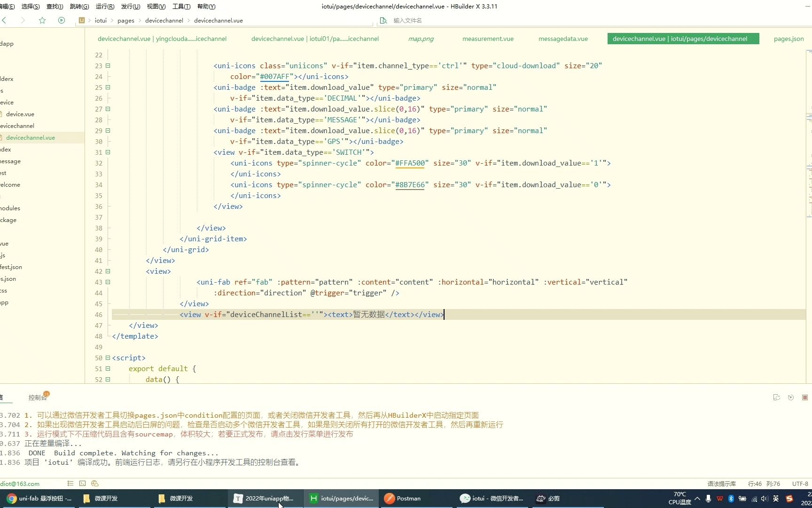This screenshot has width=812, height=508.
Task: Collapse export default fold at line 51
Action: point(108,369)
